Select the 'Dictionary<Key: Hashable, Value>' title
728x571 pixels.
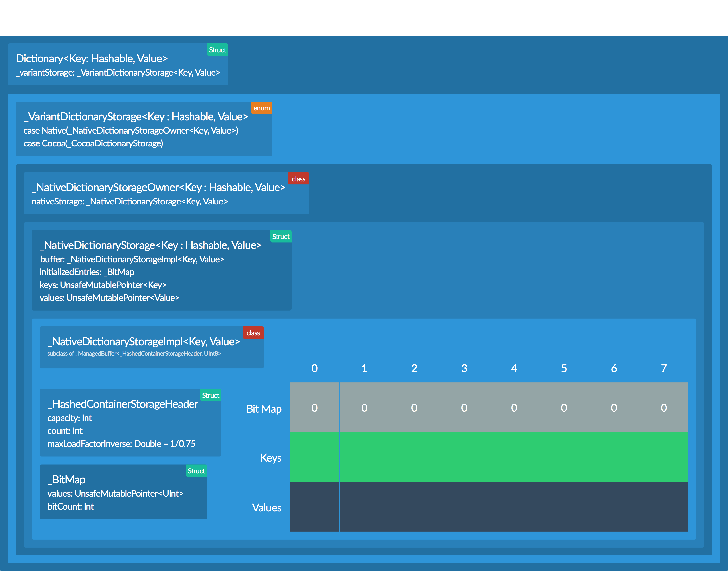[x=92, y=59]
